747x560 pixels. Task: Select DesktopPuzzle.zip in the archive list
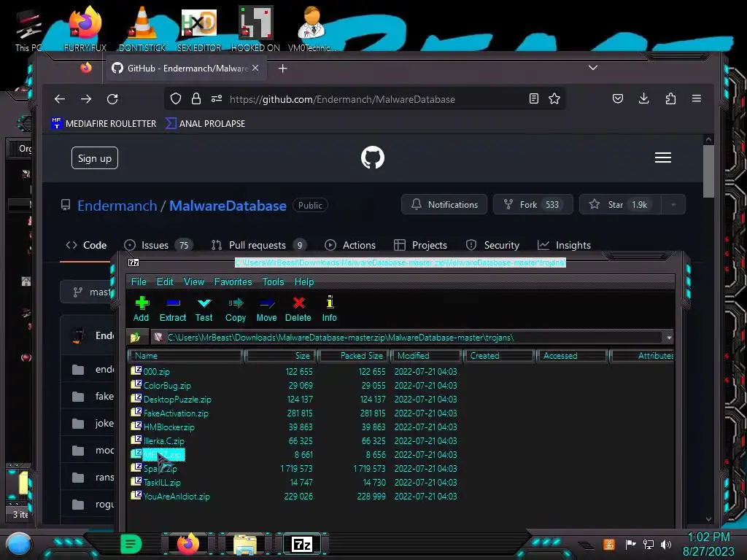coord(177,399)
